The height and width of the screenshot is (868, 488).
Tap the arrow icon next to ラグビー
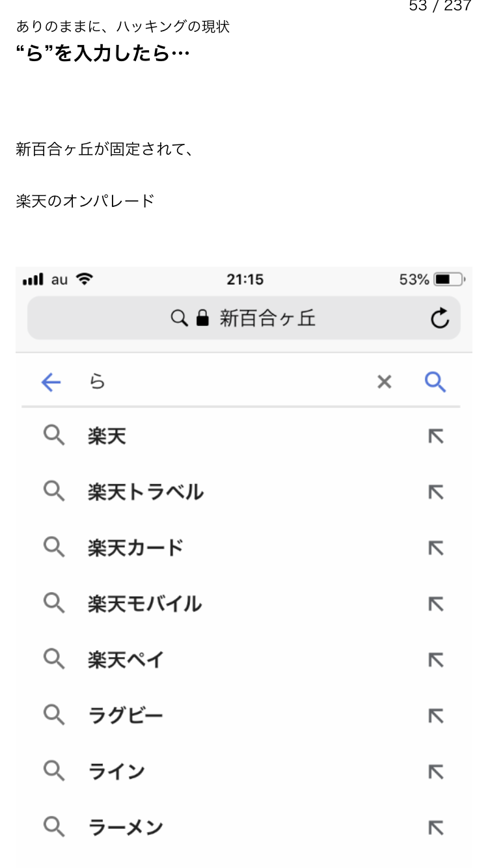435,716
